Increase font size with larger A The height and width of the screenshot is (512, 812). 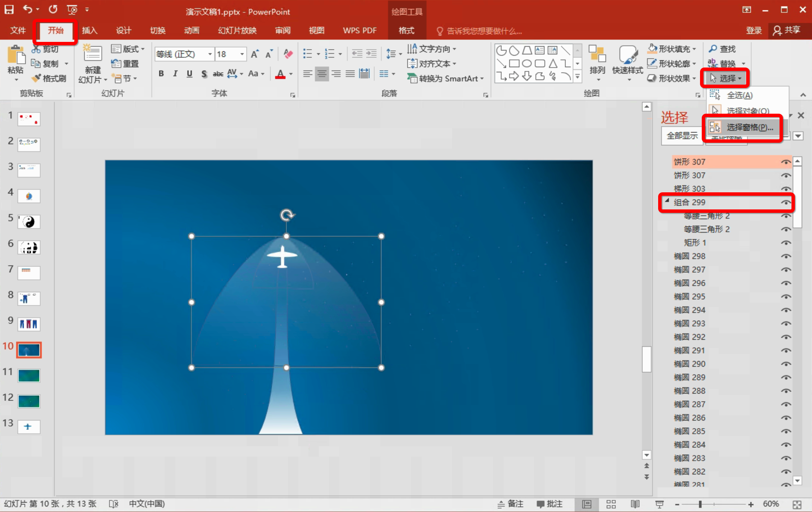[255, 54]
